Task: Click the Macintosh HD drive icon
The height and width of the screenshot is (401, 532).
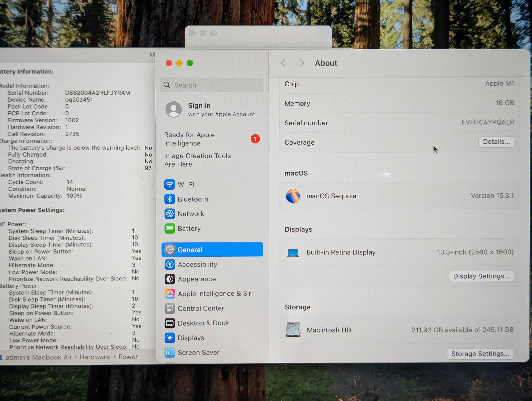Action: pyautogui.click(x=293, y=329)
